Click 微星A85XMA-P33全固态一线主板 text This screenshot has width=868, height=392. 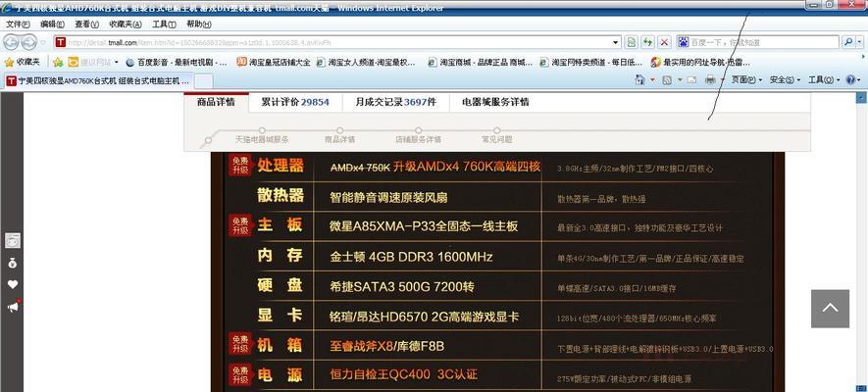424,226
